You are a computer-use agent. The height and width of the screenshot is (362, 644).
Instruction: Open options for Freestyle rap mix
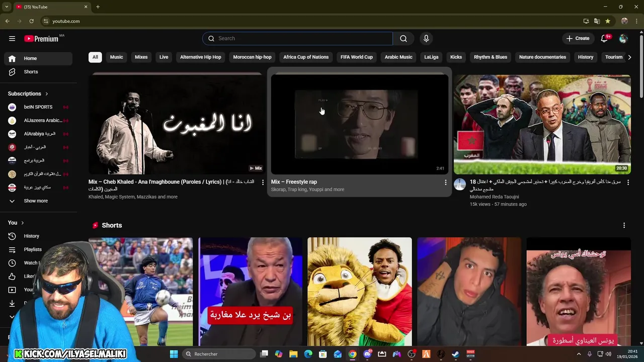point(445,182)
